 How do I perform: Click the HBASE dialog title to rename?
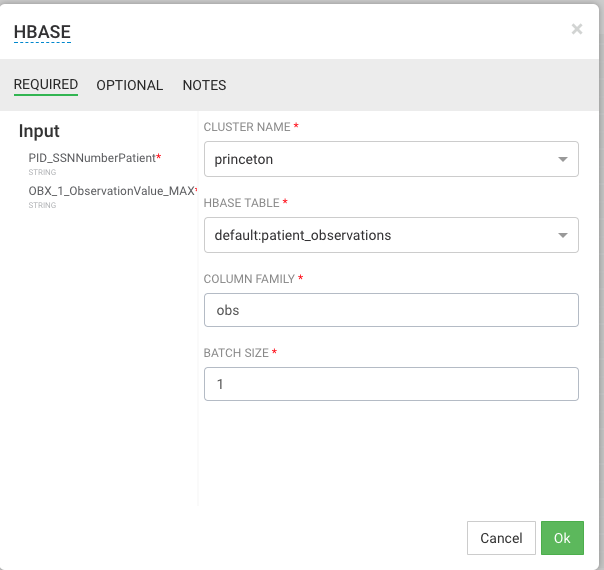click(42, 32)
